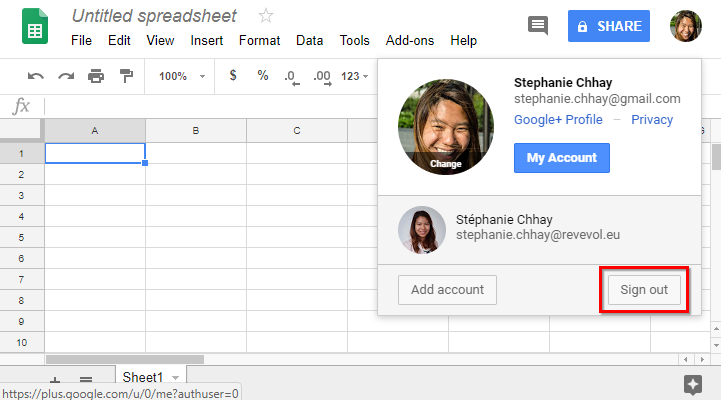Rename the Untitled spreadsheet title
Viewport: 721px width, 400px height.
(x=154, y=16)
